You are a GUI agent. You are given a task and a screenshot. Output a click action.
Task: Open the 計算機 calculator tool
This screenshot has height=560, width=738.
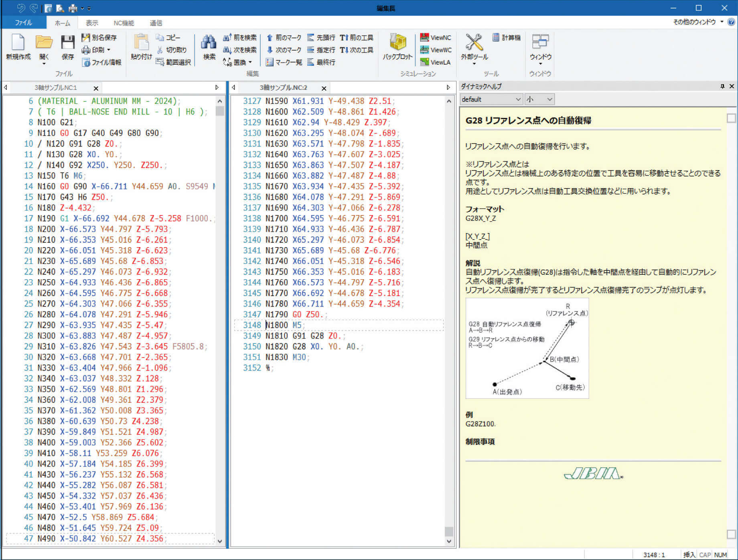tap(506, 38)
